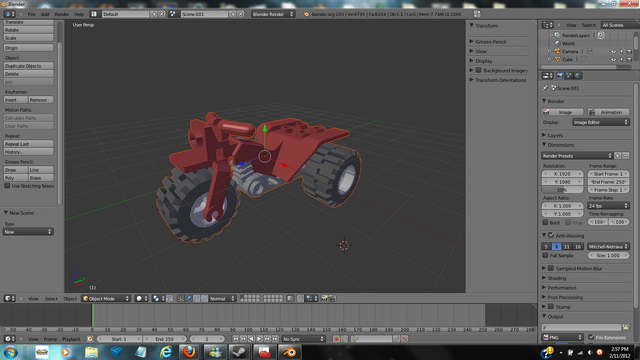This screenshot has height=360, width=640.
Task: Toggle Camera visibility eye in outliner
Action: 613,52
